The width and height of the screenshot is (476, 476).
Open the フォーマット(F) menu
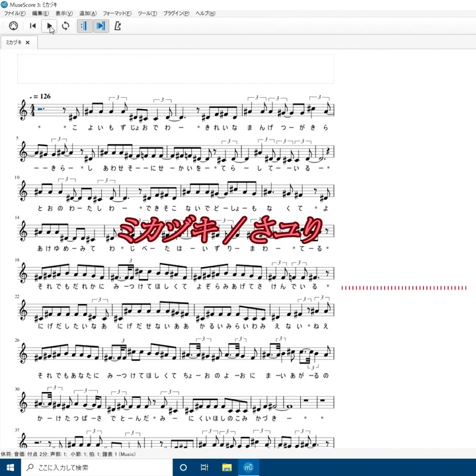click(x=117, y=13)
